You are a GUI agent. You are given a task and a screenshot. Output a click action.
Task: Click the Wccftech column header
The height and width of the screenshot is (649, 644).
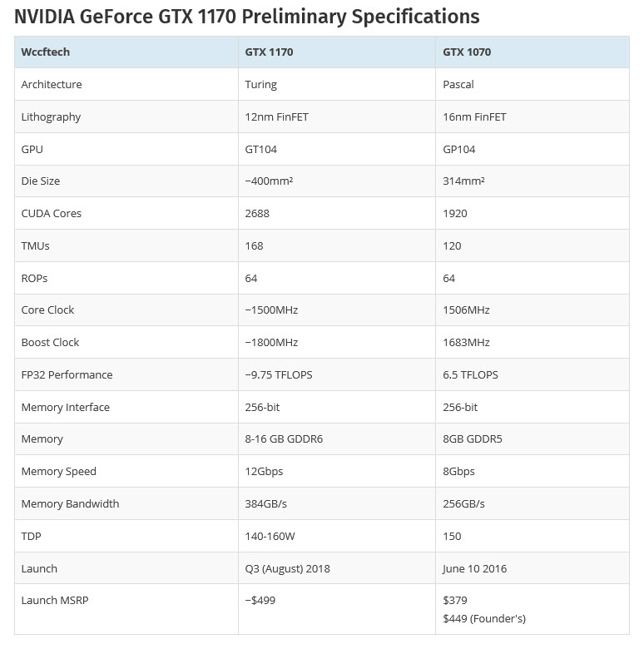[46, 52]
